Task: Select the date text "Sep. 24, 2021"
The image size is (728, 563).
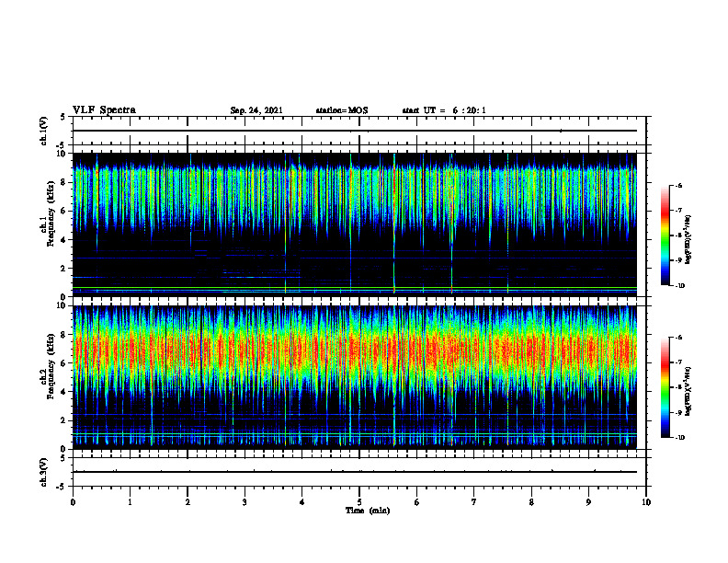Action: [256, 110]
